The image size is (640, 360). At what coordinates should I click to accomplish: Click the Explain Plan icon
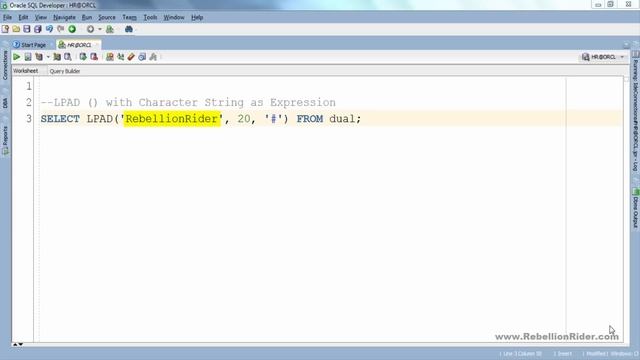(x=39, y=57)
